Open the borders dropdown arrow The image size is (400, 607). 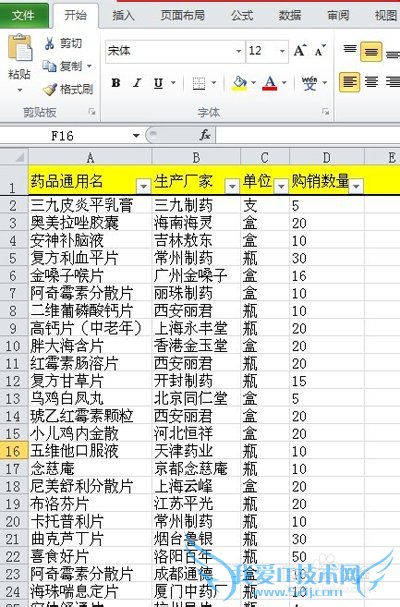[214, 82]
